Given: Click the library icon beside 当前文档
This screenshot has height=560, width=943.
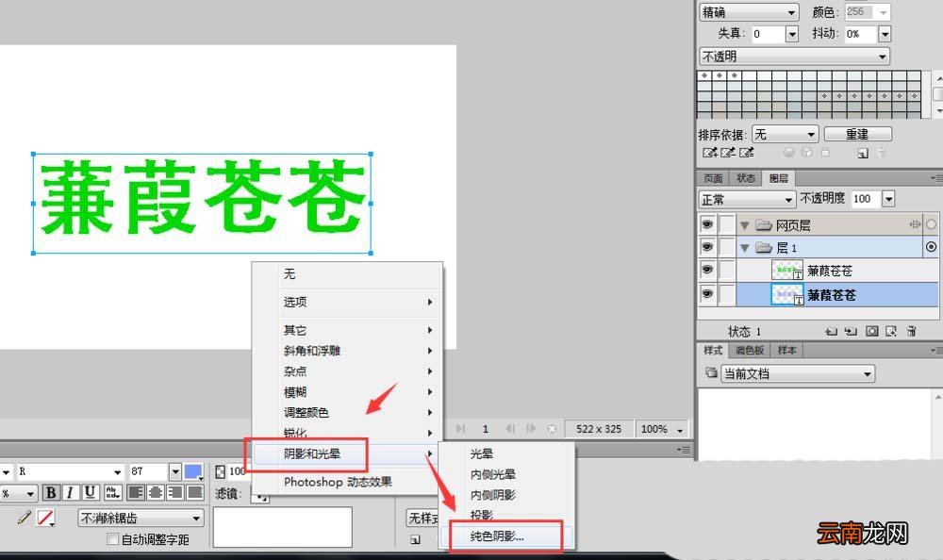Looking at the screenshot, I should pos(711,372).
